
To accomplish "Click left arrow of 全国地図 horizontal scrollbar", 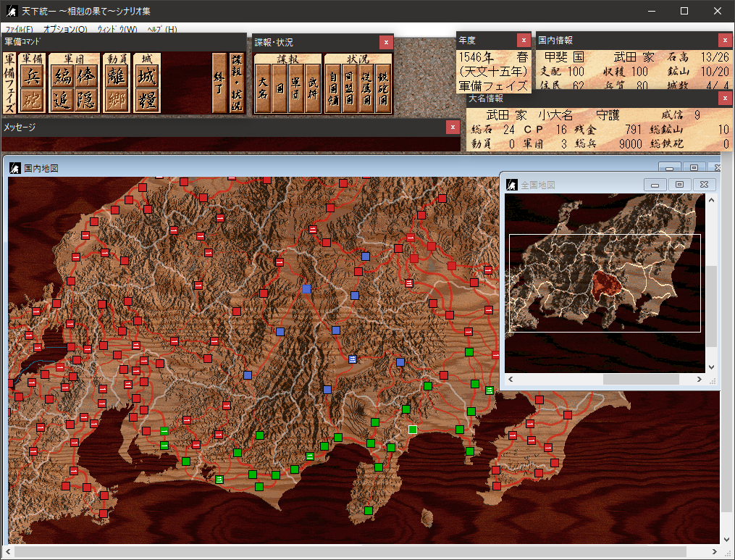I will [511, 379].
